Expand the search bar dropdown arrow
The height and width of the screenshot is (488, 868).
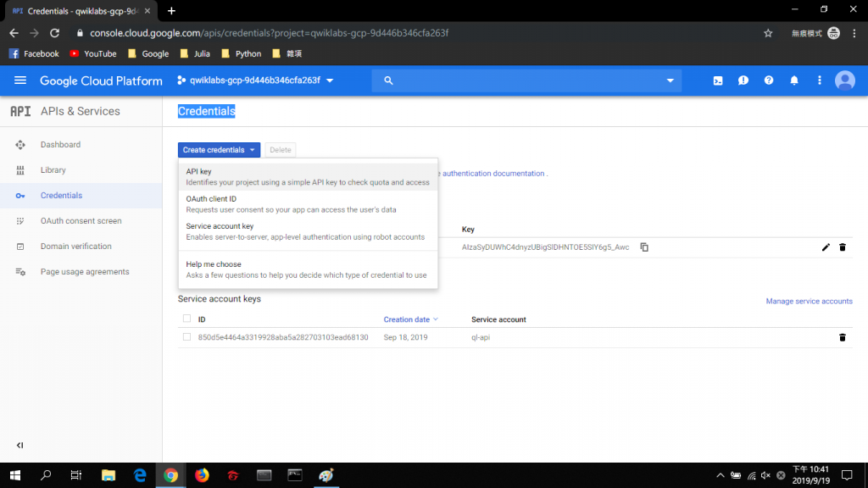tap(670, 80)
